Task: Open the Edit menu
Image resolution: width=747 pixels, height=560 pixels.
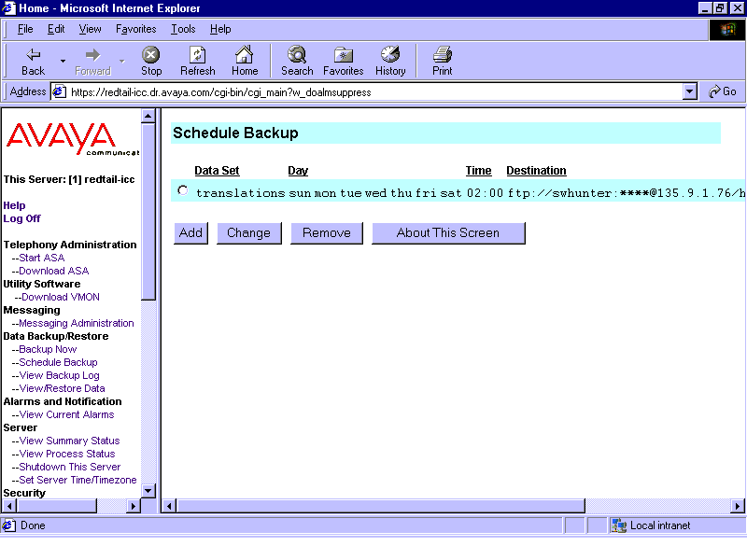Action: 56,29
